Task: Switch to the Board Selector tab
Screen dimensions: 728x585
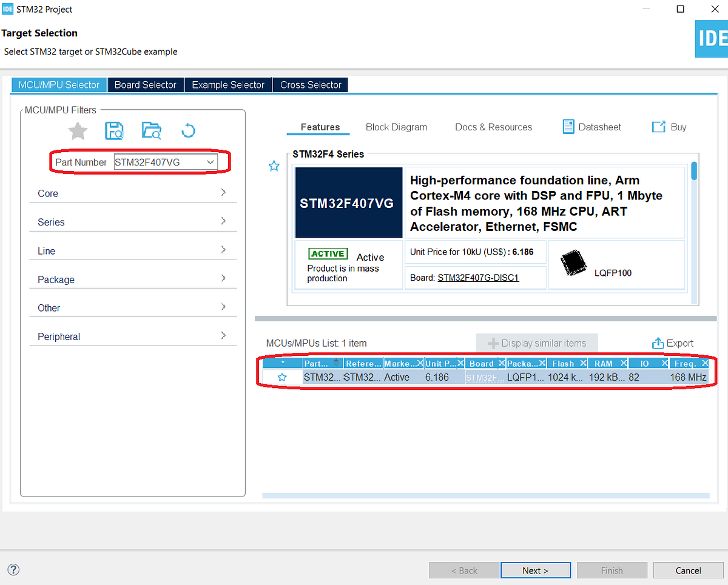Action: (146, 85)
